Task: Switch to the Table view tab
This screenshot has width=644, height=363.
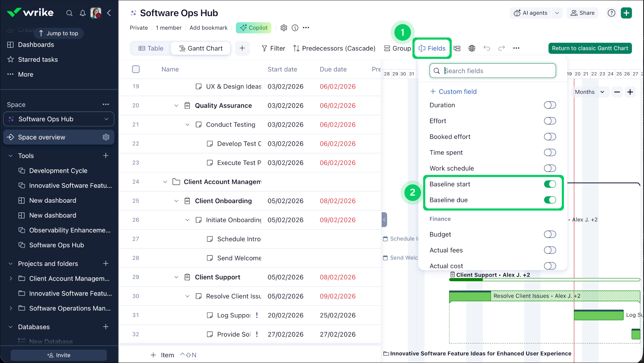Action: pyautogui.click(x=151, y=49)
